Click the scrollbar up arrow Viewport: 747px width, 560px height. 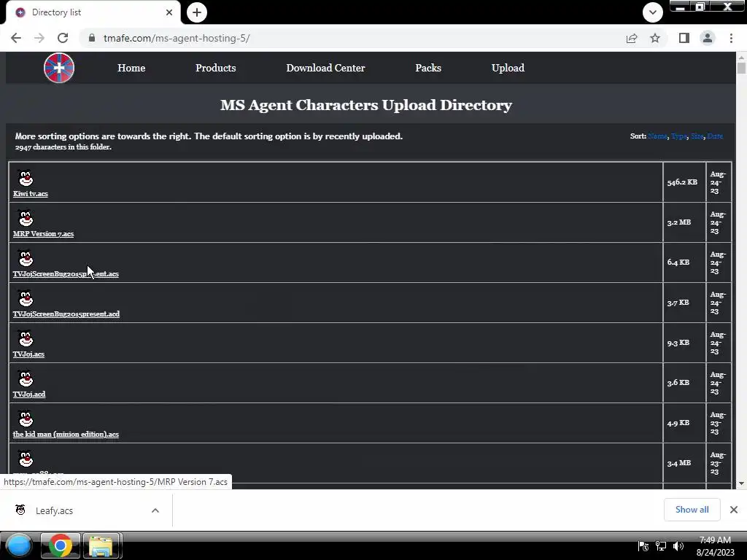[741, 57]
